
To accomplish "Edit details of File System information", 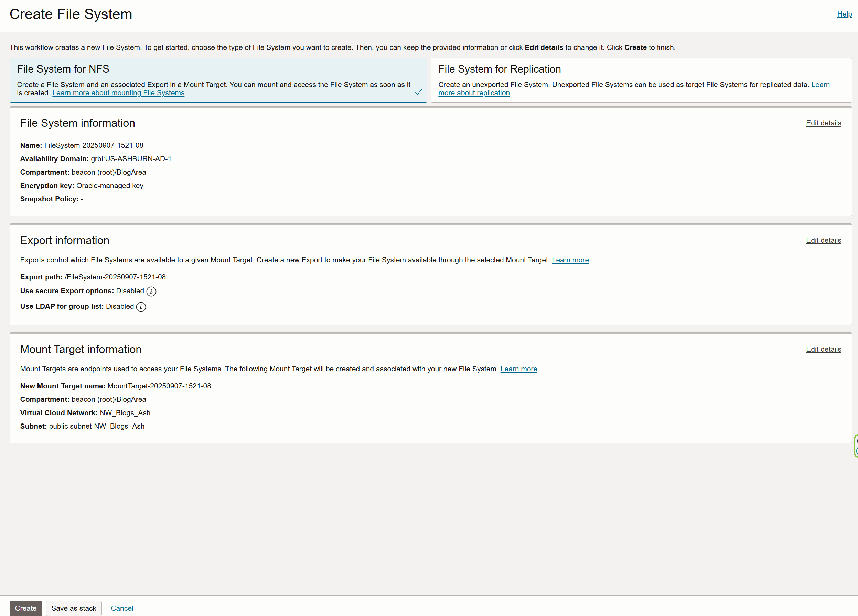I will tap(824, 123).
